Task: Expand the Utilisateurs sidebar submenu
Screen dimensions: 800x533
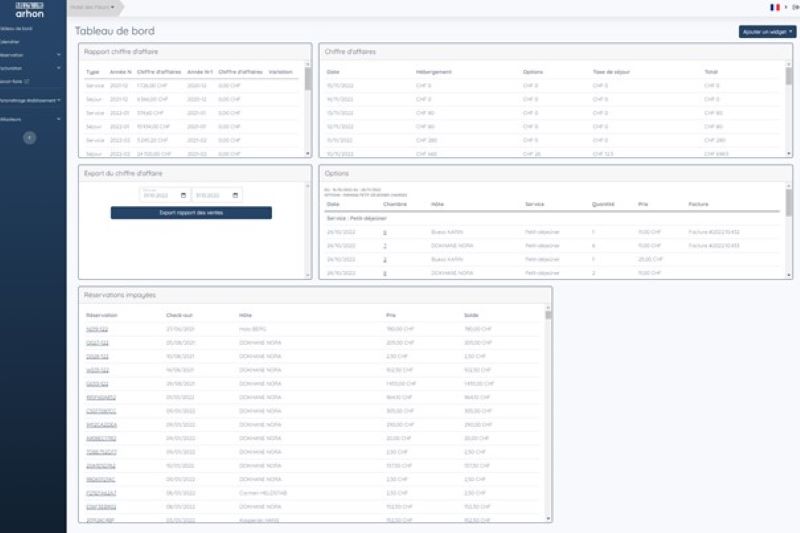Action: (59, 119)
